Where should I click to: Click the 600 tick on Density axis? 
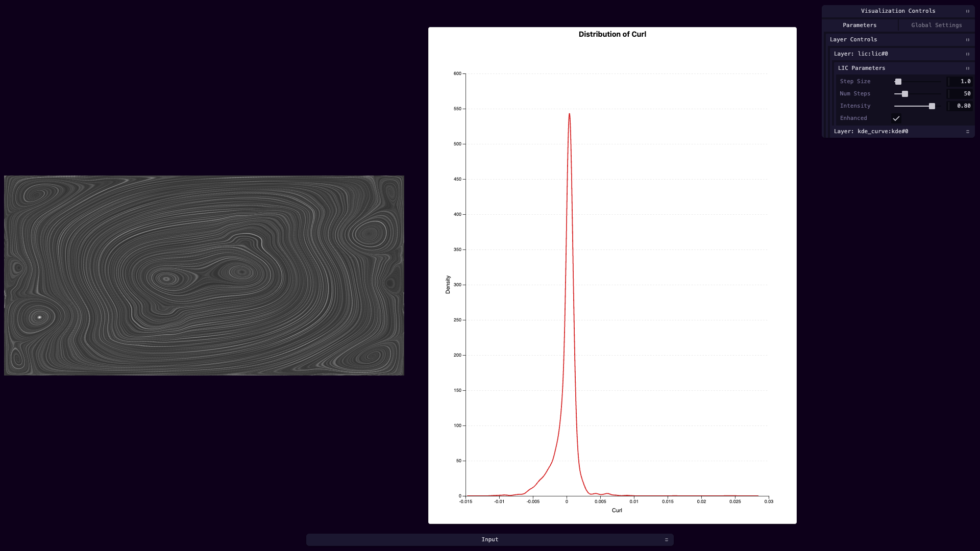pos(457,73)
